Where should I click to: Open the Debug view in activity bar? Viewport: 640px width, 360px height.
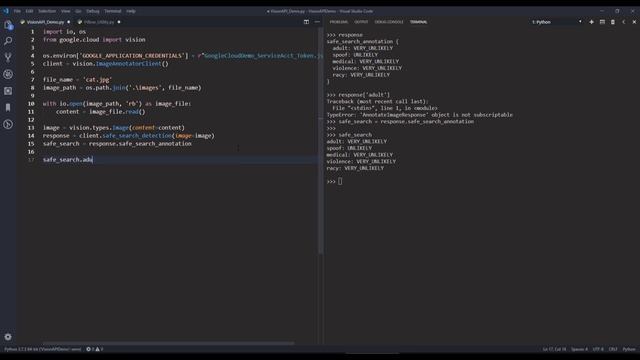[x=8, y=74]
